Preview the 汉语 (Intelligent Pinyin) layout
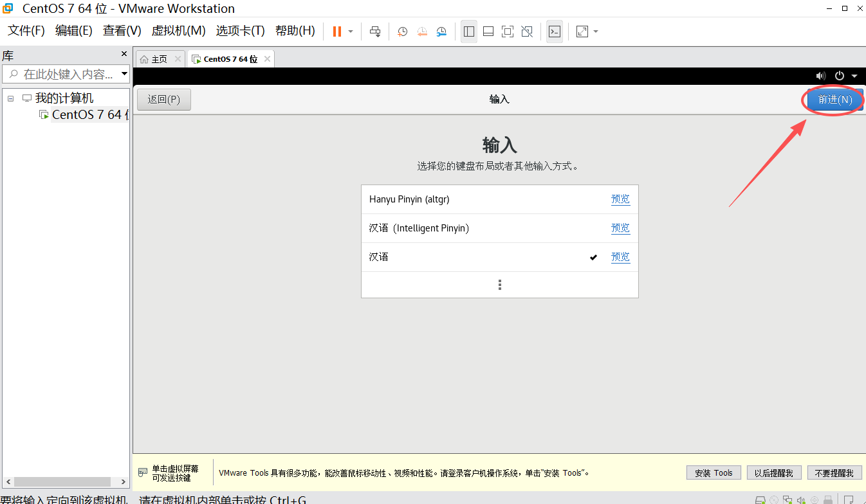Image resolution: width=866 pixels, height=504 pixels. (x=620, y=228)
